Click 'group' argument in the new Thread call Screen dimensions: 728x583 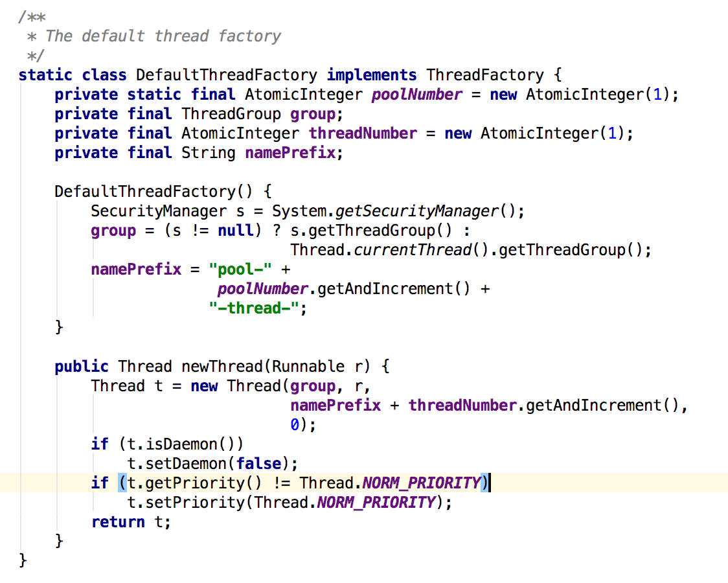coord(312,386)
